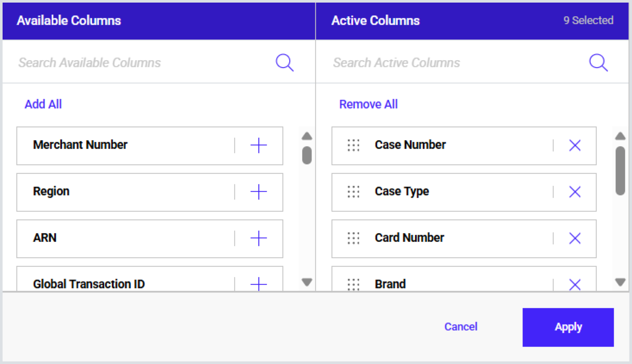
Task: Add the Region column with plus icon
Action: point(258,192)
